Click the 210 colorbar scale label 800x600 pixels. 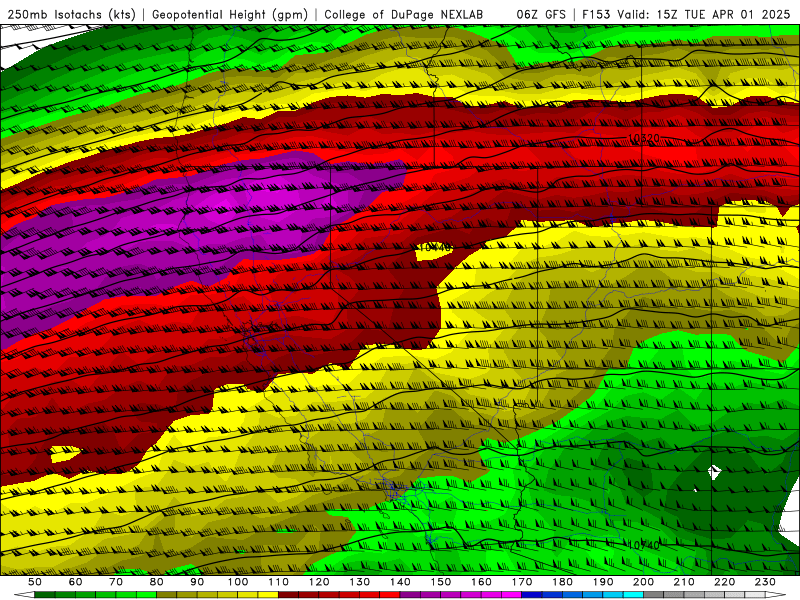click(684, 582)
